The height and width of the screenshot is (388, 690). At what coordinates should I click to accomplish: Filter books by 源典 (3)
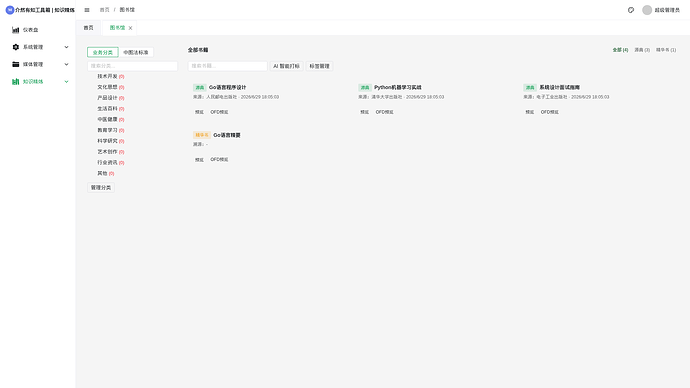(642, 50)
